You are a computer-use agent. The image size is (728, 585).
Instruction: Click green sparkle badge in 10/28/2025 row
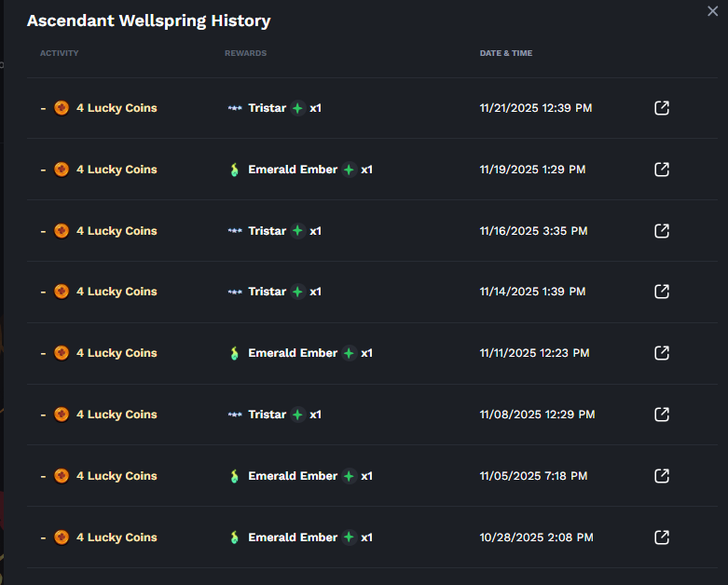[x=349, y=537]
